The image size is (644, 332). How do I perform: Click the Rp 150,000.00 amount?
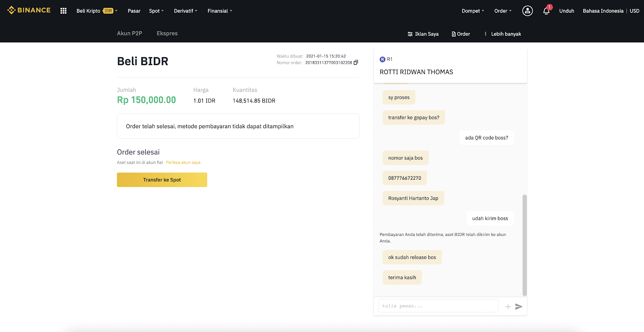(147, 100)
